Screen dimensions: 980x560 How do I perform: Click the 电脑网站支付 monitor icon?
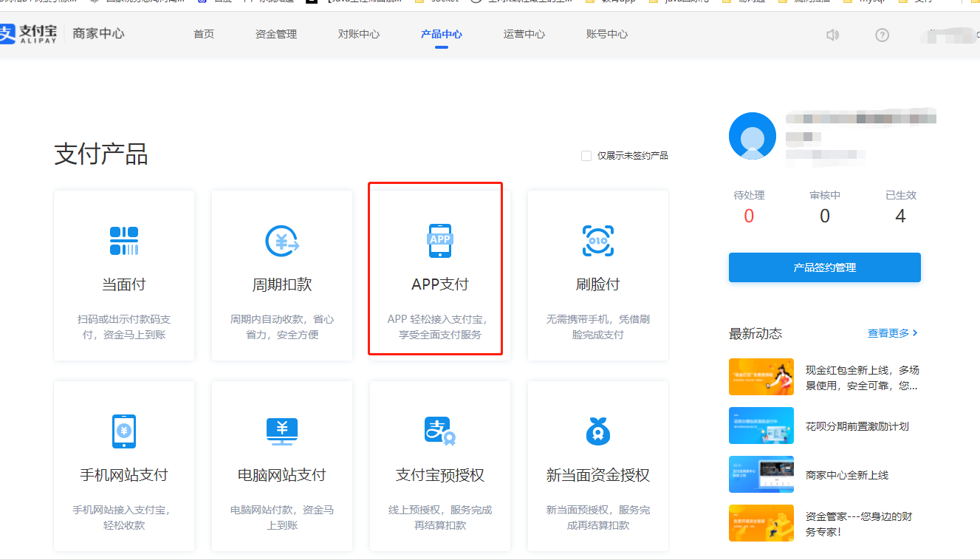282,431
